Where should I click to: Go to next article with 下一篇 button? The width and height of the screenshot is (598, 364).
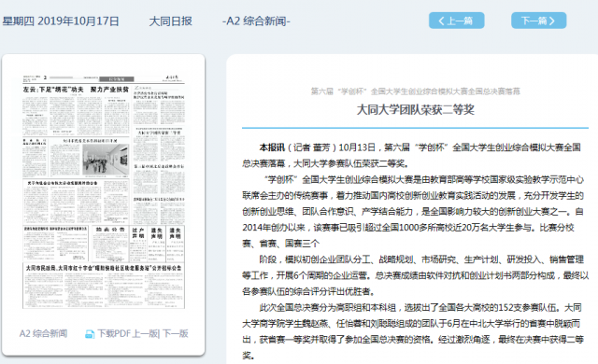pos(538,21)
